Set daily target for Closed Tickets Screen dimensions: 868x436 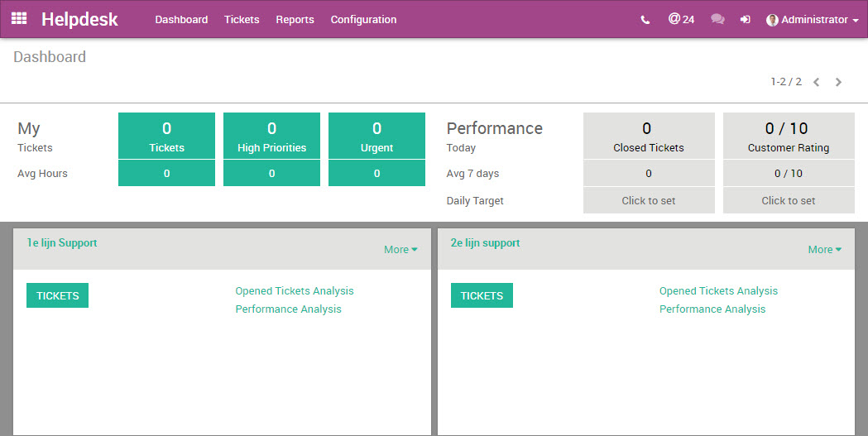click(649, 200)
